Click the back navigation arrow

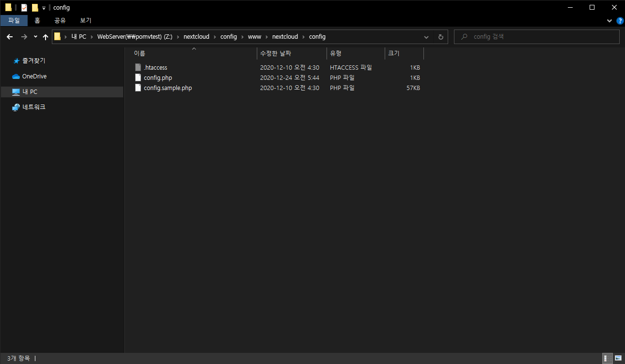coord(9,36)
